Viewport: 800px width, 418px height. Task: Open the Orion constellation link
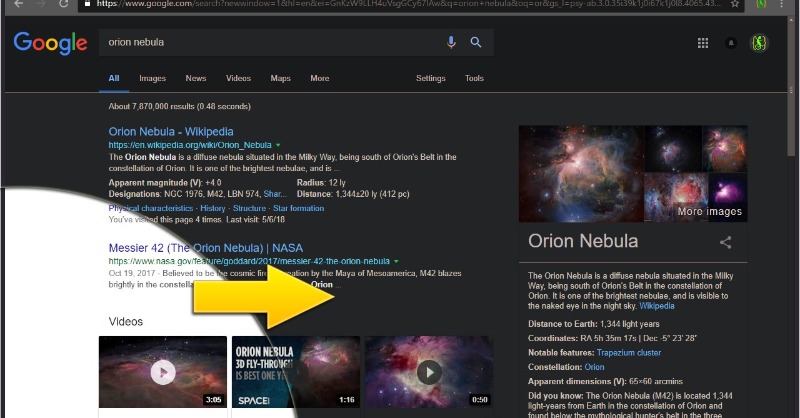point(594,367)
